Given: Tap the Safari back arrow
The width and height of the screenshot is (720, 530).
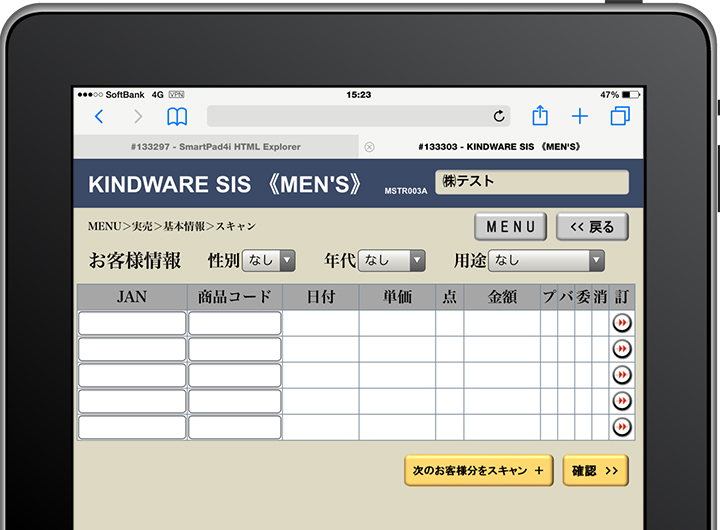Looking at the screenshot, I should tap(99, 117).
